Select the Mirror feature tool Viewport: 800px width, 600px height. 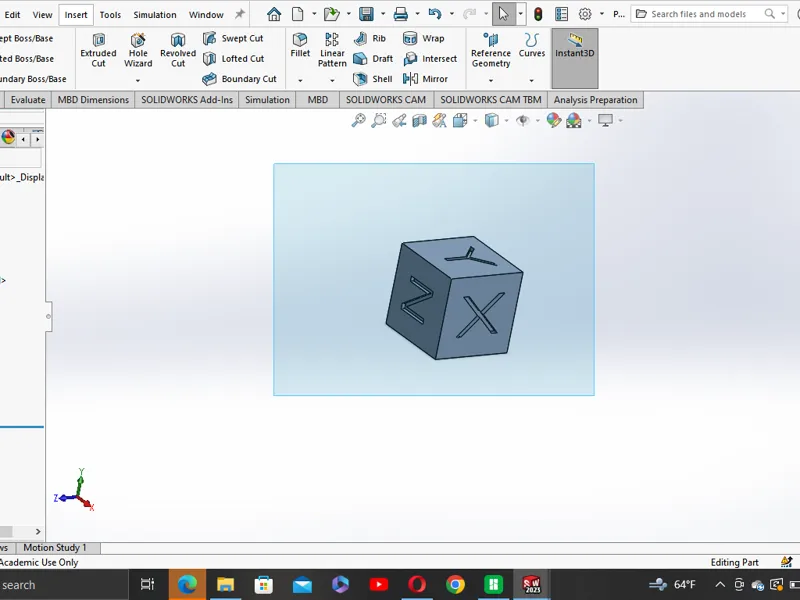coord(425,79)
